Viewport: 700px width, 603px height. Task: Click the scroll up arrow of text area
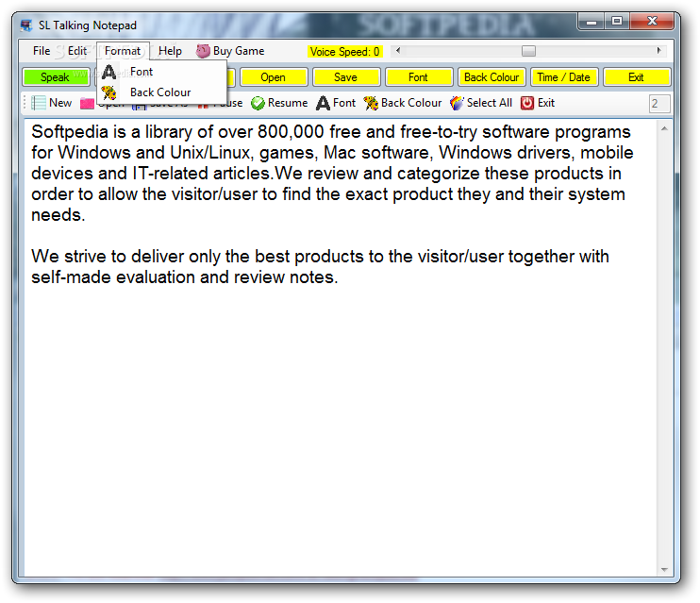(x=664, y=128)
